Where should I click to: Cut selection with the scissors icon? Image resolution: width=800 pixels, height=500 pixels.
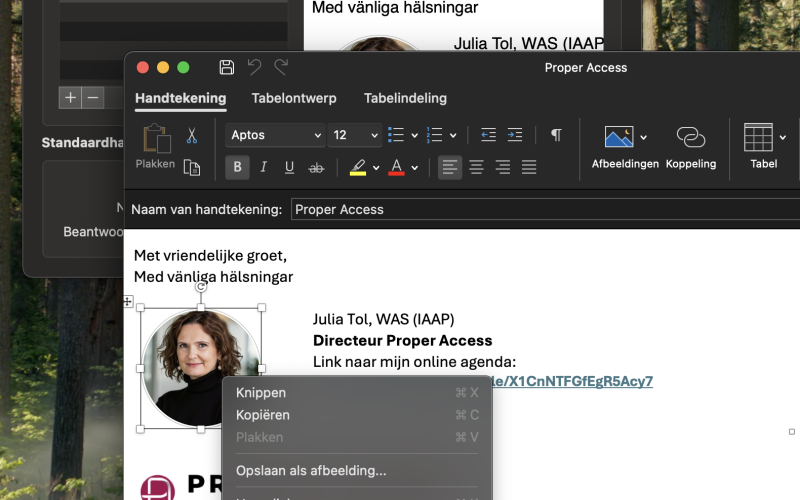point(191,135)
